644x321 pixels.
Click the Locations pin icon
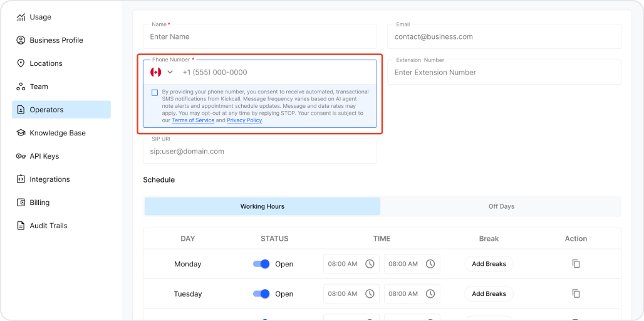click(x=21, y=63)
